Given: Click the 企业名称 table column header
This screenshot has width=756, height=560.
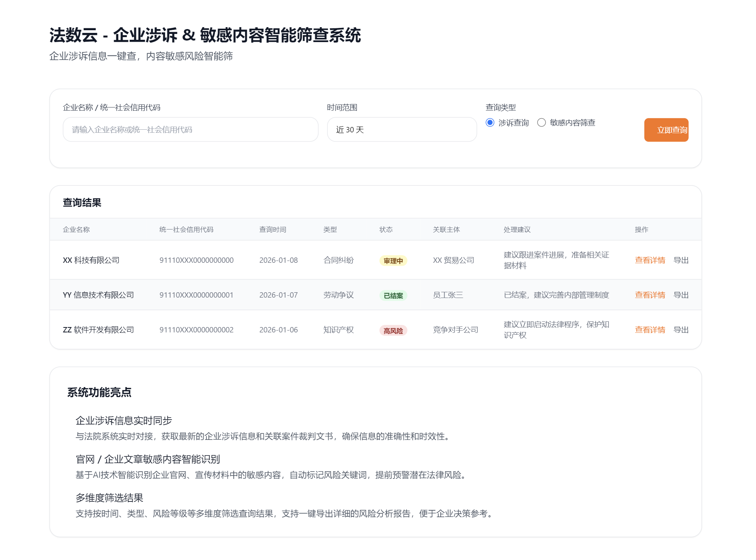Looking at the screenshot, I should point(76,230).
